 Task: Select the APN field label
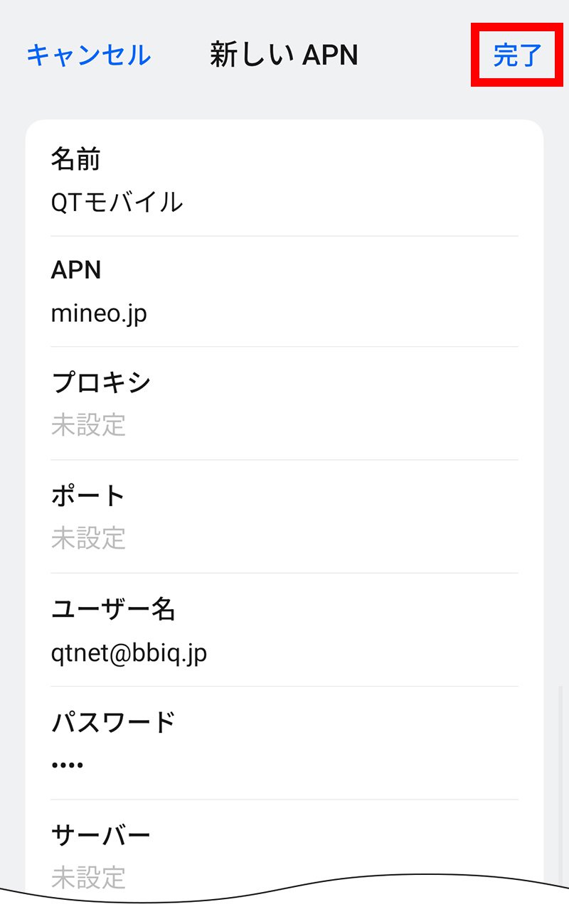[76, 270]
